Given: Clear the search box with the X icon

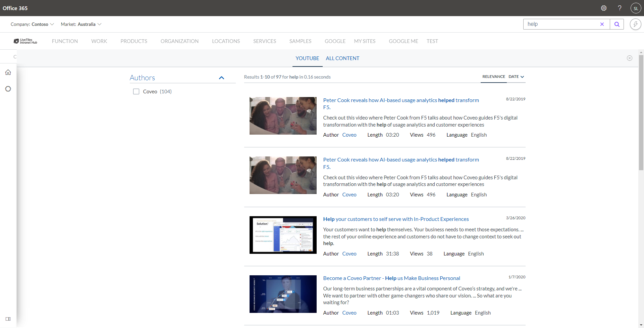Looking at the screenshot, I should click(602, 24).
